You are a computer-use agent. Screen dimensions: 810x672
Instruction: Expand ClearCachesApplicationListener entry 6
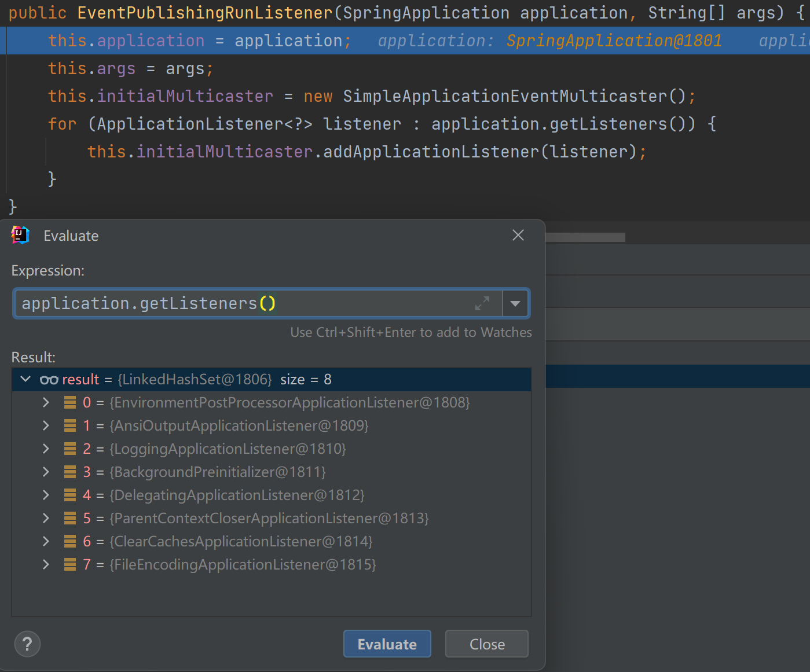click(46, 541)
